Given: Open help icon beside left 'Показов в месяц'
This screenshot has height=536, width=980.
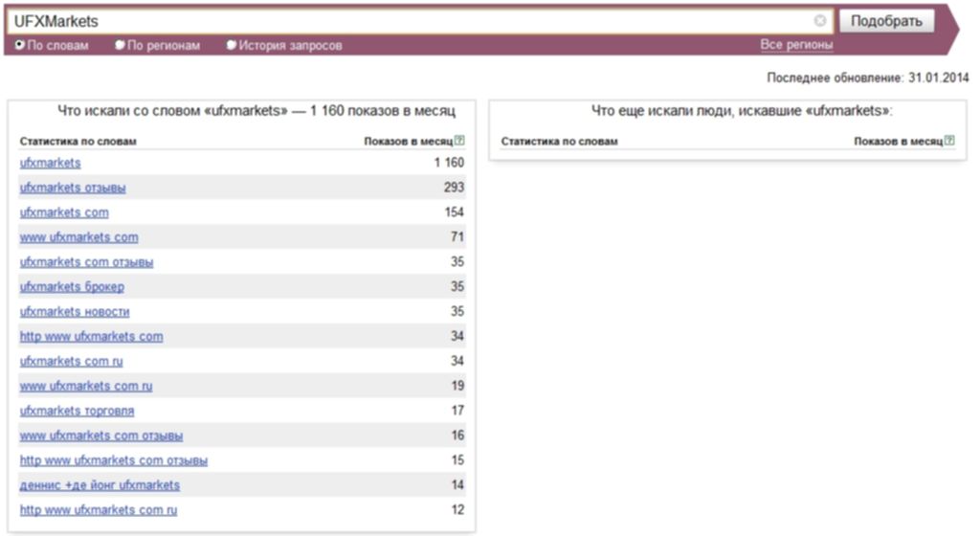Looking at the screenshot, I should [x=459, y=141].
